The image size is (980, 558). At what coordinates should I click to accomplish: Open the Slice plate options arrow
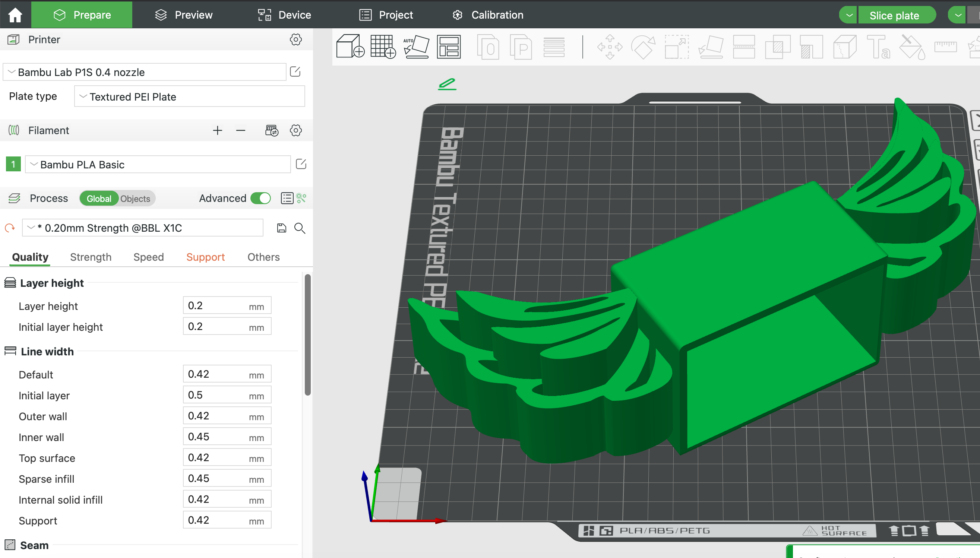(x=849, y=15)
